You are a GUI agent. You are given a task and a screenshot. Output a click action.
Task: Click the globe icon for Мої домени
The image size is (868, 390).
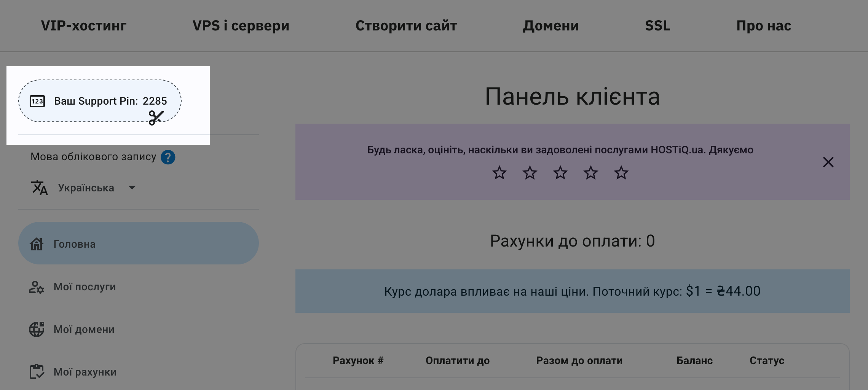(37, 330)
